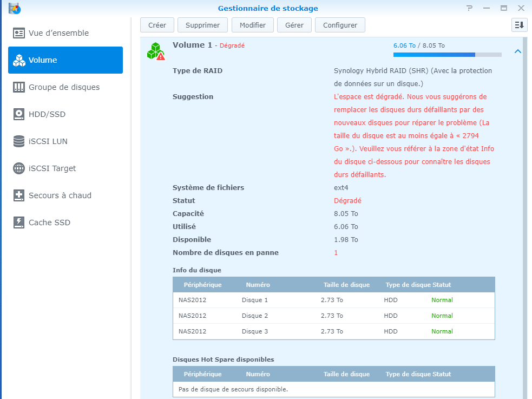The image size is (532, 399).
Task: Click the vertical scrollbar on the right
Action: (524, 217)
